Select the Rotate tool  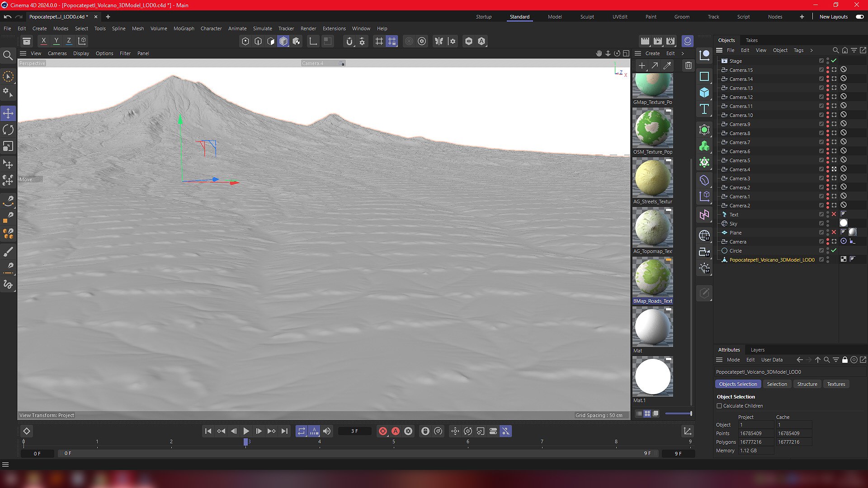pyautogui.click(x=8, y=130)
